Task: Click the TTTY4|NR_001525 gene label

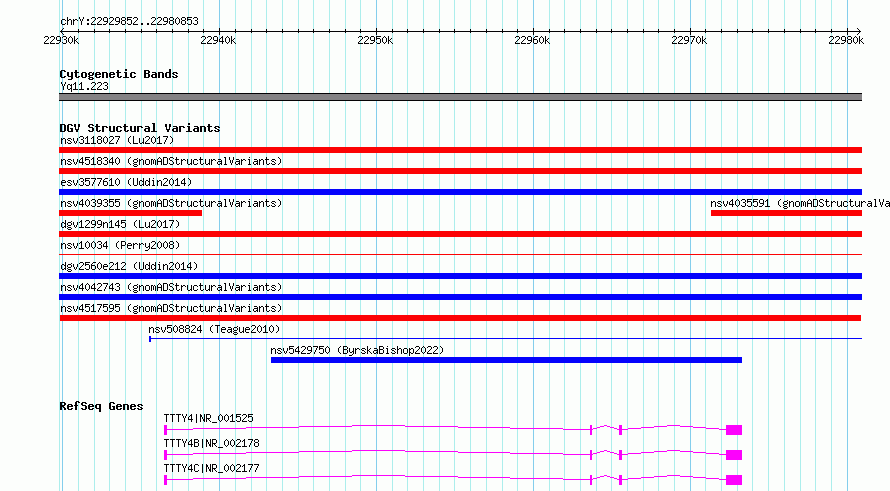Action: pyautogui.click(x=208, y=418)
